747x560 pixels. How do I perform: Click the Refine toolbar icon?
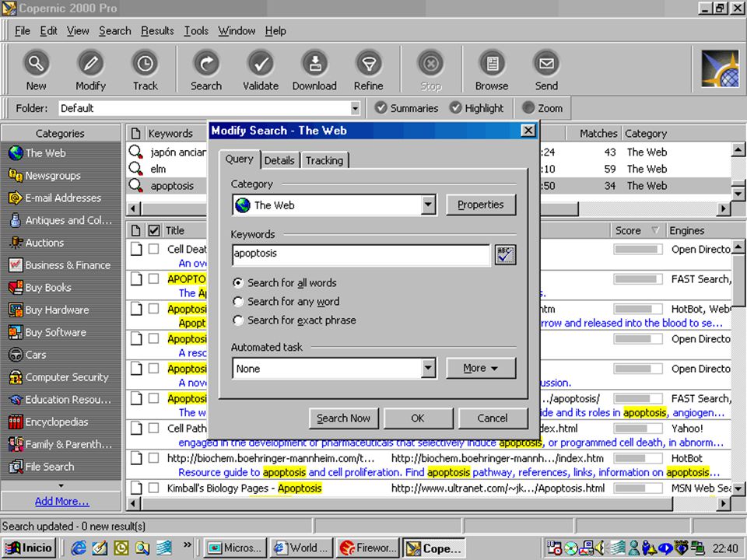368,71
